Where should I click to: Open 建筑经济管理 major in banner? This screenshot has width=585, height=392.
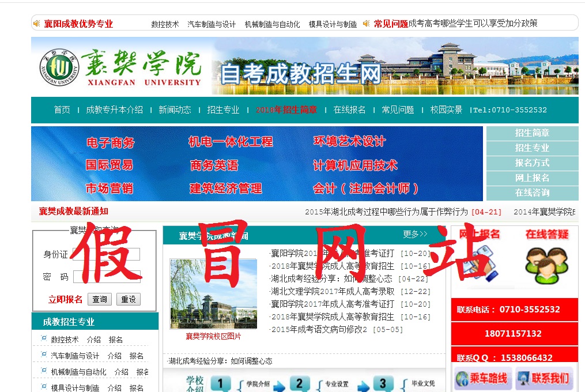[226, 188]
